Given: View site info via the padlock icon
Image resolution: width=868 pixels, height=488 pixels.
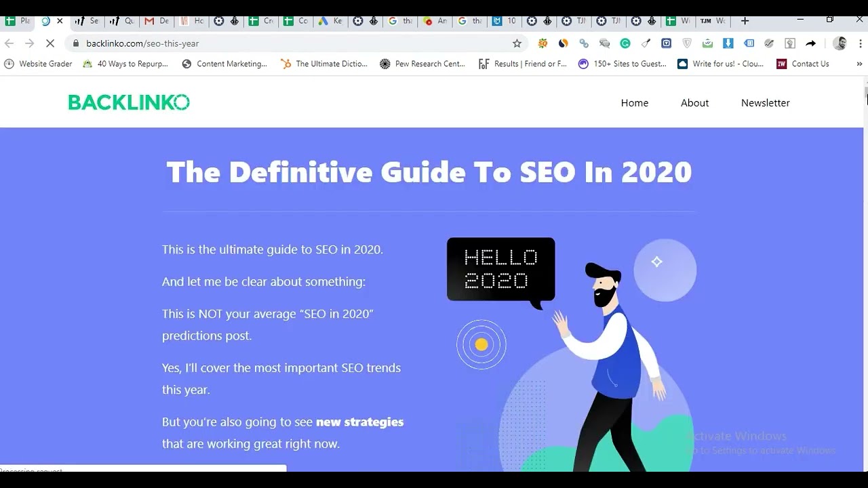Looking at the screenshot, I should (x=76, y=43).
